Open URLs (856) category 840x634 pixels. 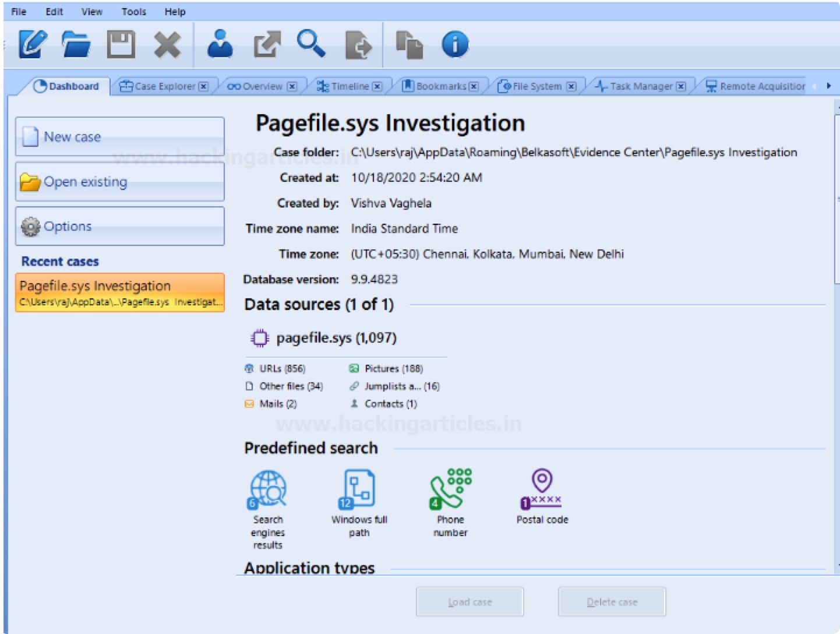pos(276,368)
